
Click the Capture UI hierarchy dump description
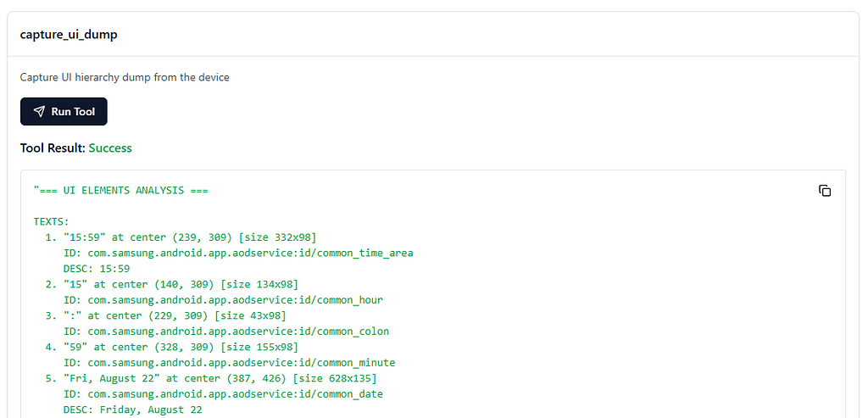[x=125, y=77]
